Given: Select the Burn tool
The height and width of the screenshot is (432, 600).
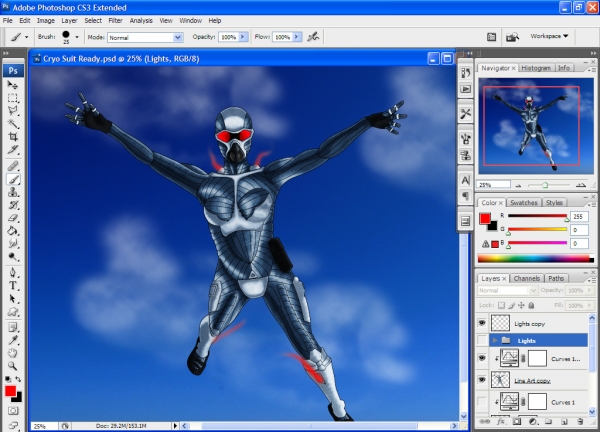Looking at the screenshot, I should 13,257.
